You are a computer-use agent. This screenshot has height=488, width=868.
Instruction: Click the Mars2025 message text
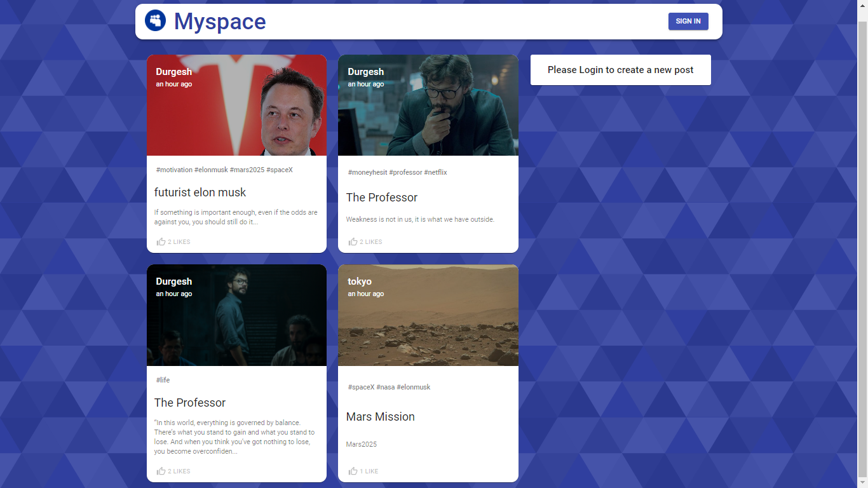point(362,444)
